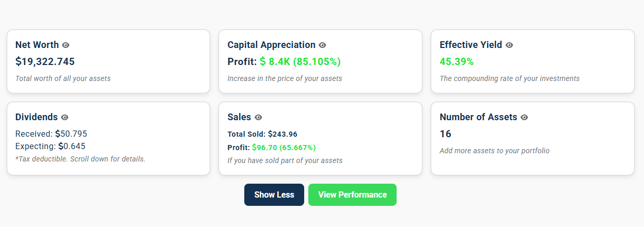Click 'Total worth of all your assets' description
Screen dimensions: 644x227
pyautogui.click(x=63, y=79)
